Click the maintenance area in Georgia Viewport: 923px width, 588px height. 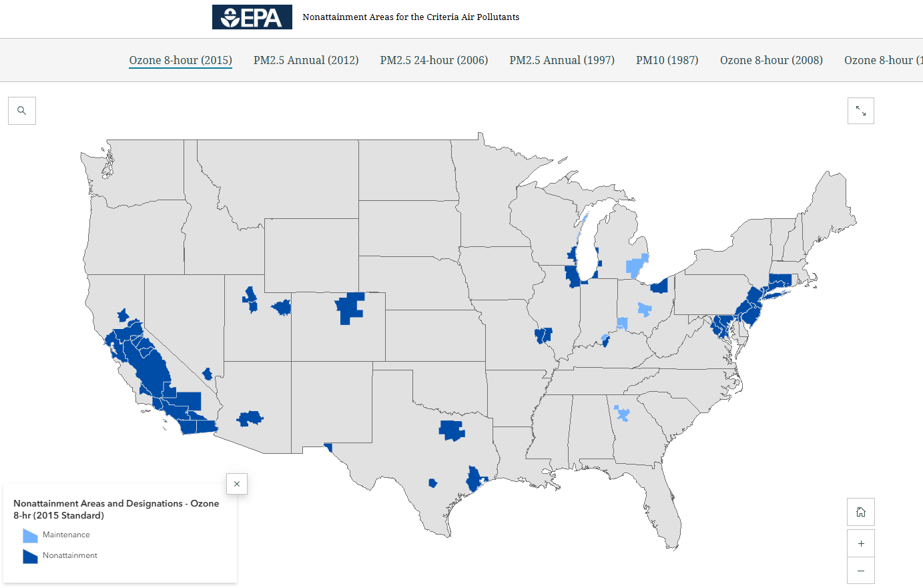621,415
